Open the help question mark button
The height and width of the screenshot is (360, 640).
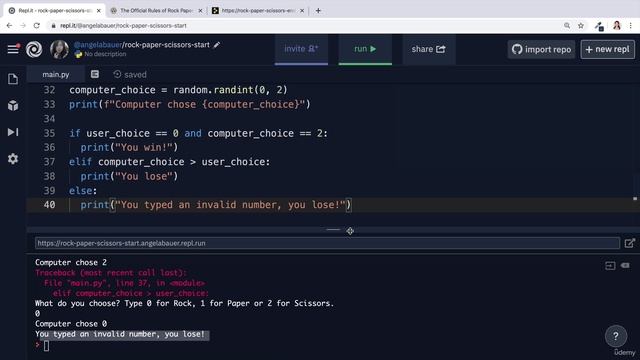(616, 336)
